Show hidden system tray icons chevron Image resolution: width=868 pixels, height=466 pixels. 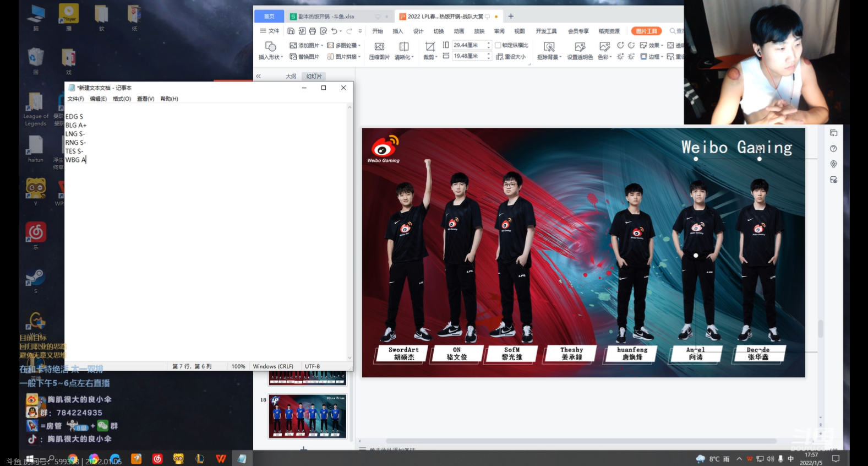tap(739, 459)
